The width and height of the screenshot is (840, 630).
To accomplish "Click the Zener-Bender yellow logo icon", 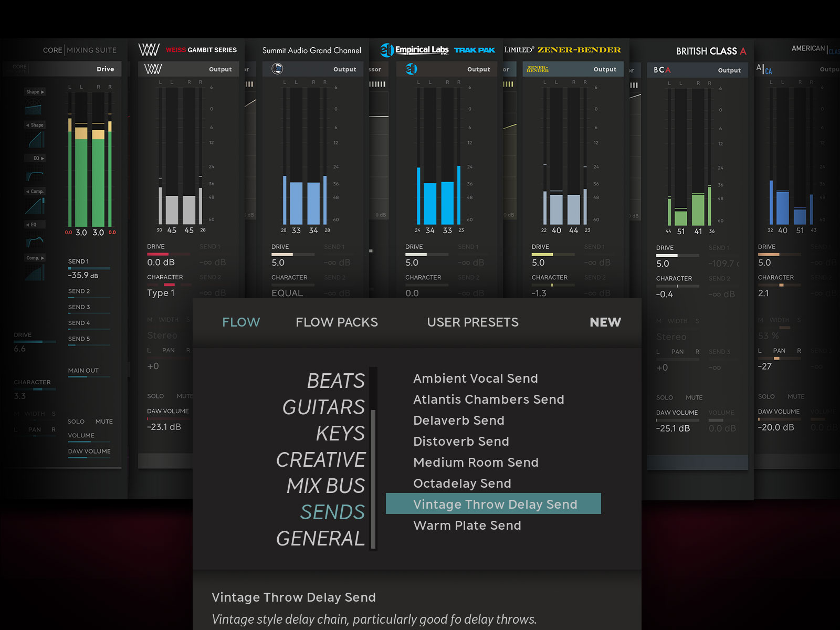I will pyautogui.click(x=537, y=69).
